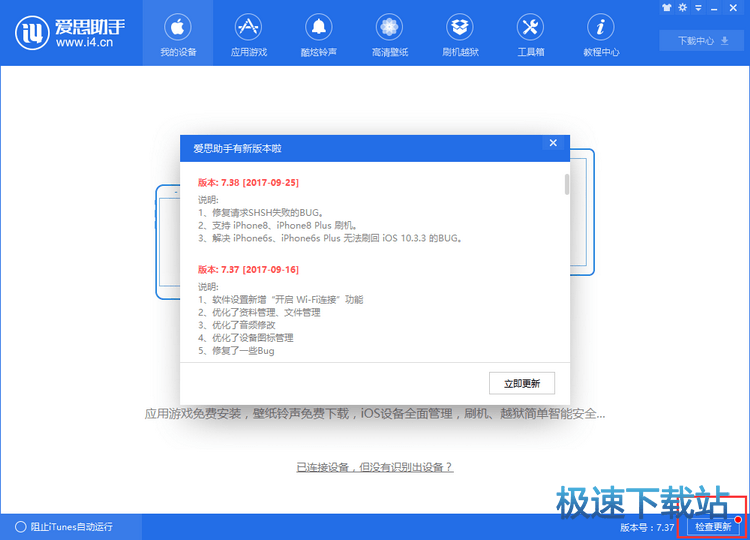Go to 酷炫铃声 ringtones section
Screen dimensions: 750x540
pyautogui.click(x=319, y=33)
